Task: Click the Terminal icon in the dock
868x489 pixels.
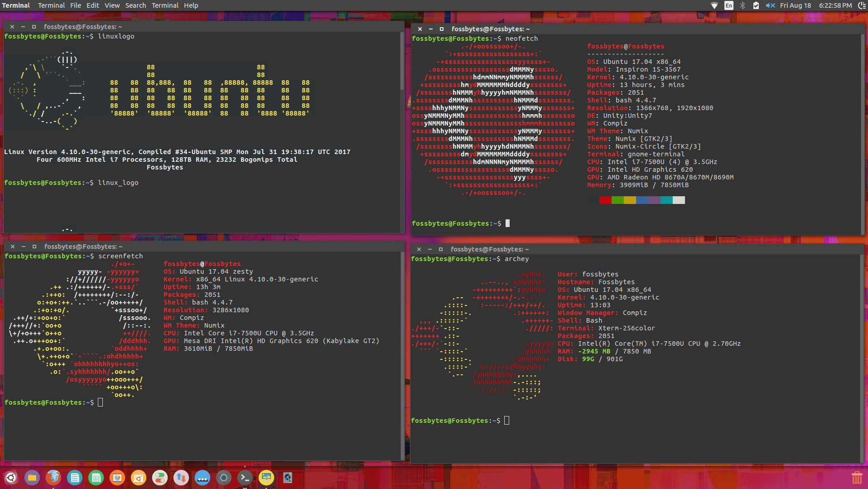Action: pyautogui.click(x=245, y=478)
